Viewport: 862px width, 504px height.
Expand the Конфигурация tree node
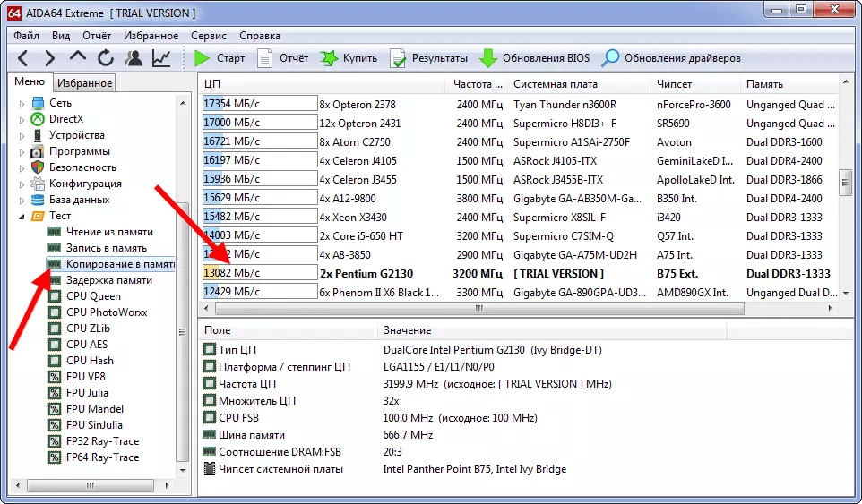22,184
